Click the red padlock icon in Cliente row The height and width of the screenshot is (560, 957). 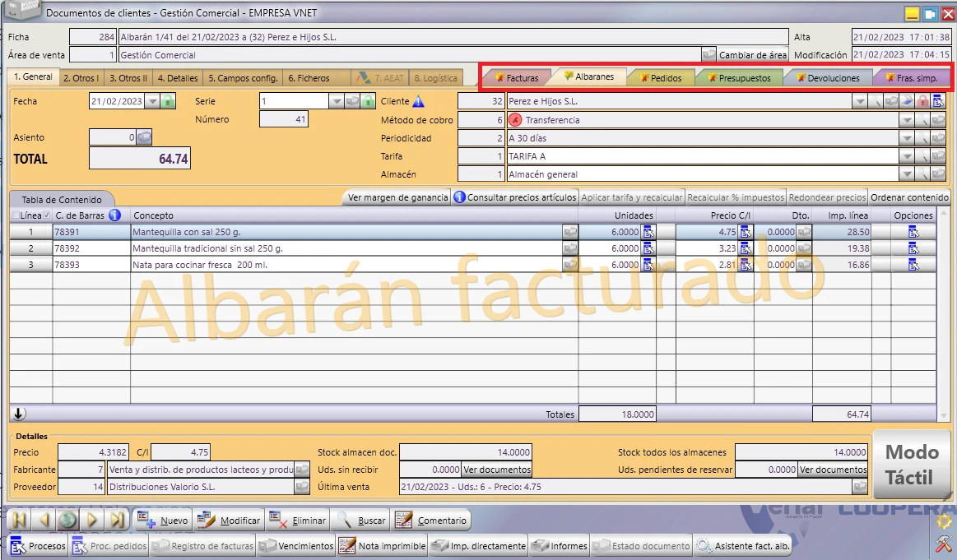click(922, 101)
